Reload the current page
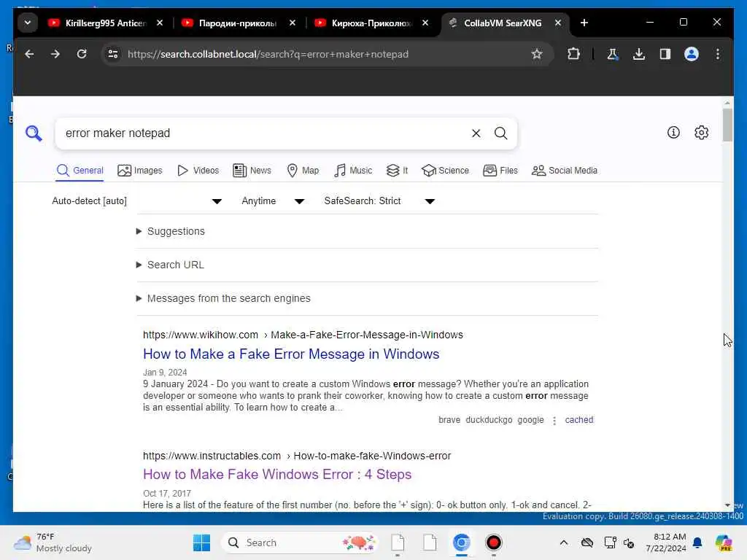 pyautogui.click(x=82, y=54)
